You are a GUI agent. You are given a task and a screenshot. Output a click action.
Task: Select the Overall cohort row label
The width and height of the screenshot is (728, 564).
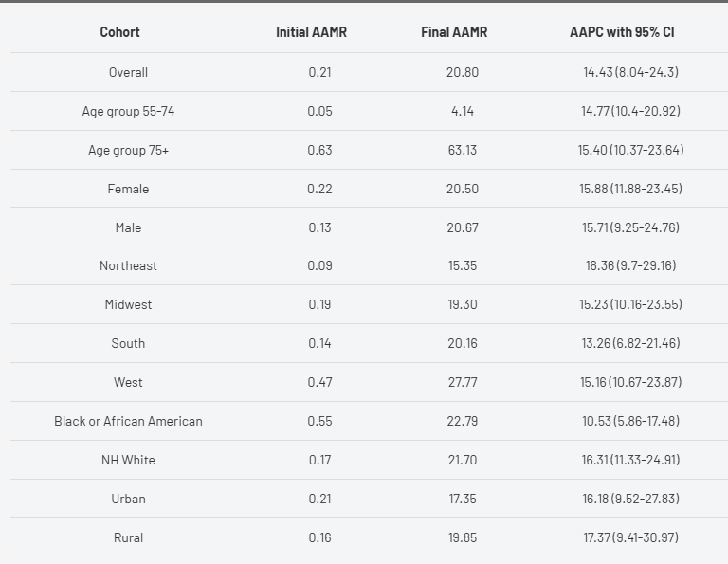click(x=128, y=72)
